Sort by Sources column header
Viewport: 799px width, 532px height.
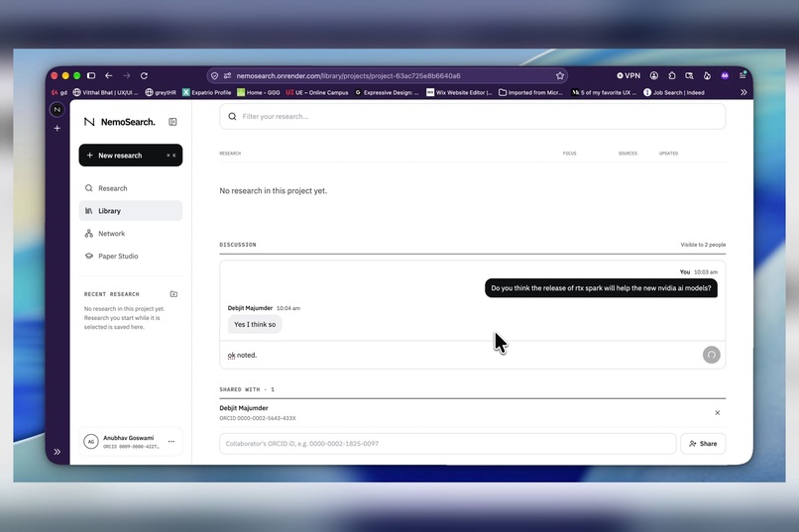pos(628,154)
